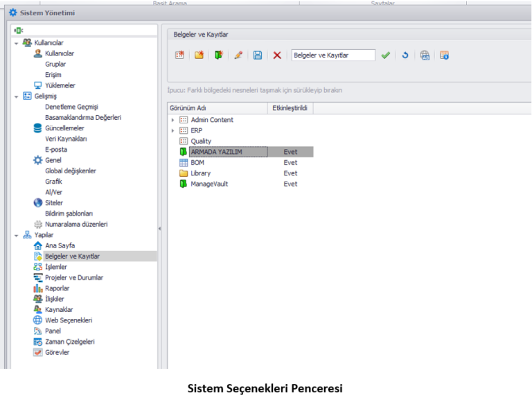This screenshot has height=400, width=532.
Task: Click the Belgeler ve Kayıtlar name field
Action: click(x=333, y=55)
